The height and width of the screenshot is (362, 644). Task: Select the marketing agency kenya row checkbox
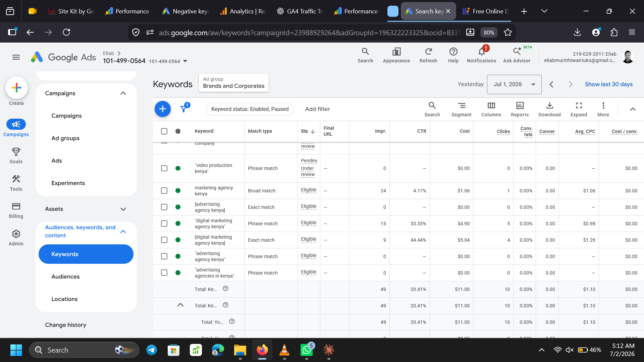pos(164,191)
